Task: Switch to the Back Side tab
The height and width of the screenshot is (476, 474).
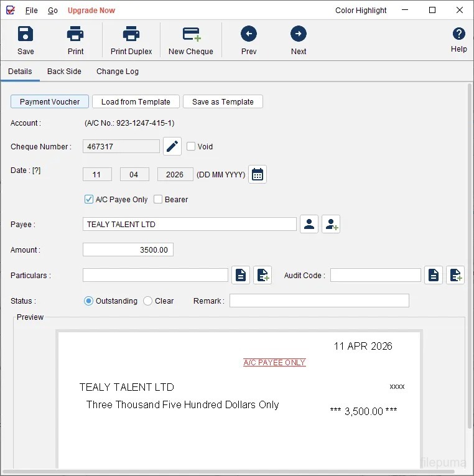Action: coord(64,72)
